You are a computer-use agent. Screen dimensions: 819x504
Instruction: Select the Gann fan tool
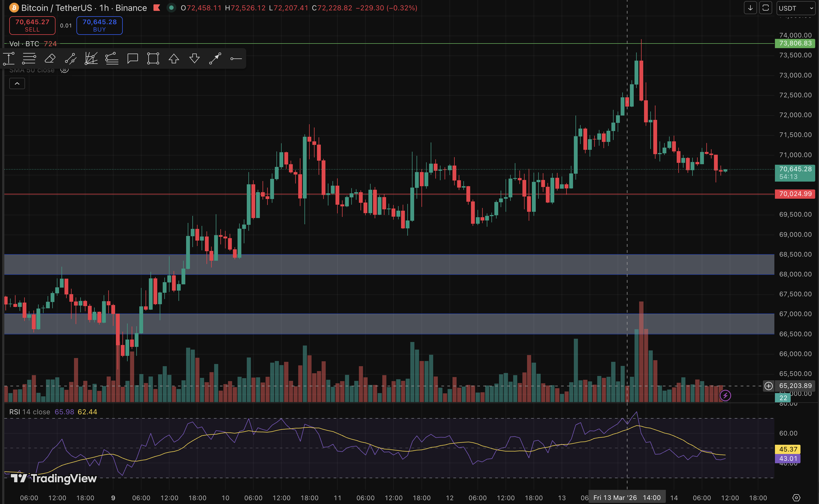(x=91, y=59)
